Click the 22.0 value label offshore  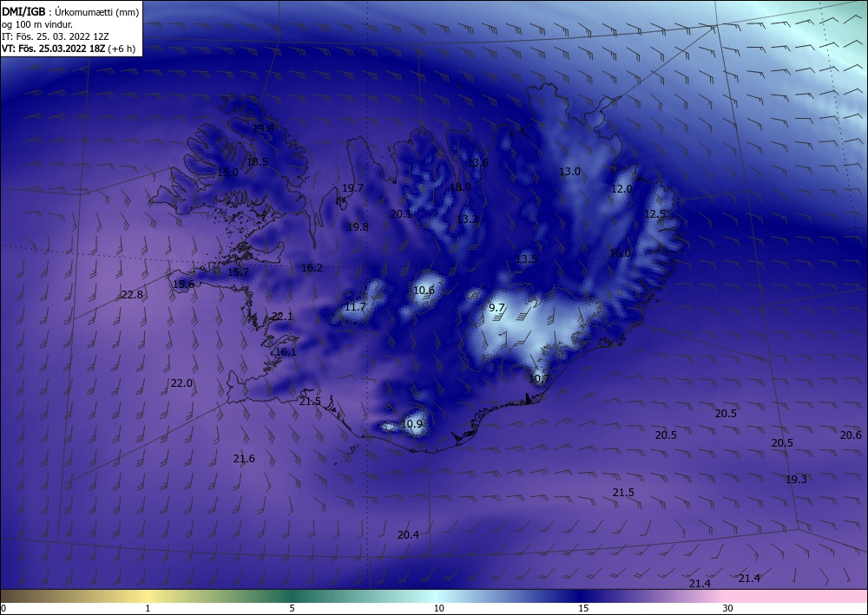181,383
